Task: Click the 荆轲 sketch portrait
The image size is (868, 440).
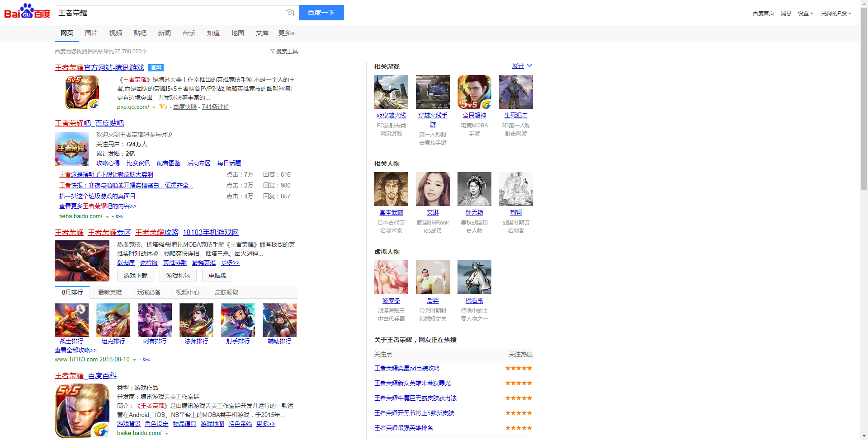Action: point(516,189)
